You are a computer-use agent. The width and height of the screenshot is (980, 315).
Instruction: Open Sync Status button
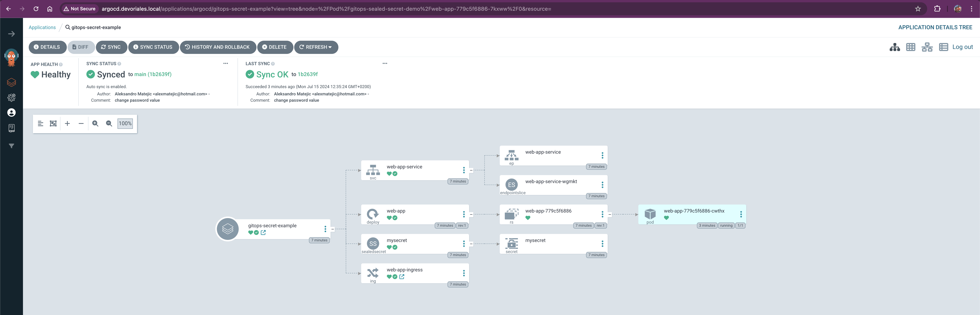pyautogui.click(x=153, y=47)
